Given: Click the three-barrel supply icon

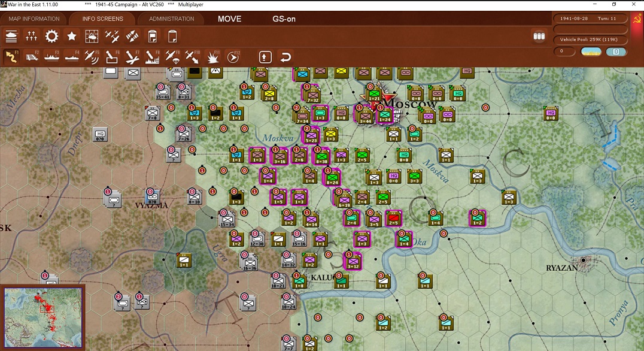Looking at the screenshot, I should tap(539, 36).
